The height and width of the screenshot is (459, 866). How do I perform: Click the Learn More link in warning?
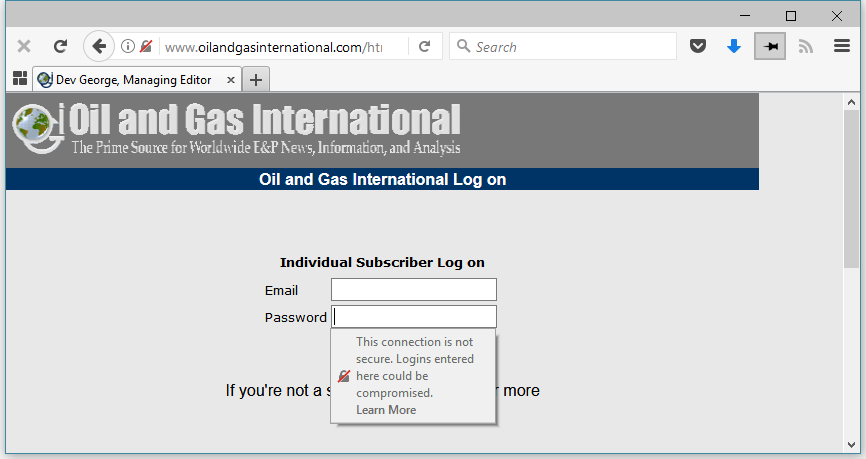coord(386,410)
